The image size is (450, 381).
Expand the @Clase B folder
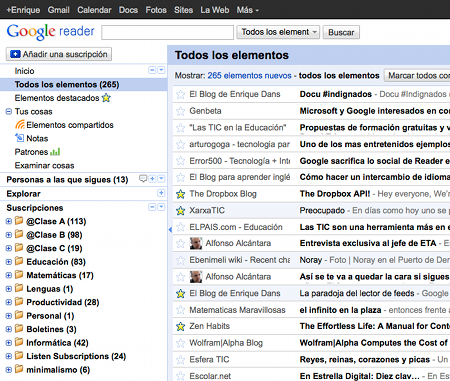click(x=9, y=235)
